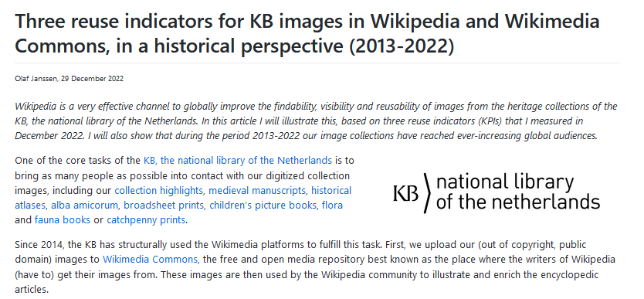Open the broadsheet prints link
Viewport: 644px width, 299px height.
click(x=164, y=206)
